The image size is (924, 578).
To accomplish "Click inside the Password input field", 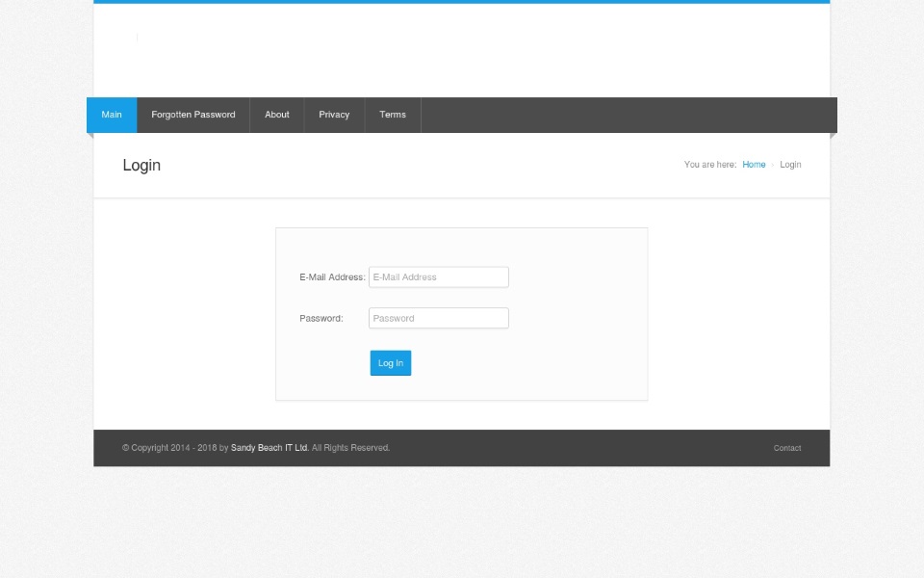I will (x=438, y=318).
